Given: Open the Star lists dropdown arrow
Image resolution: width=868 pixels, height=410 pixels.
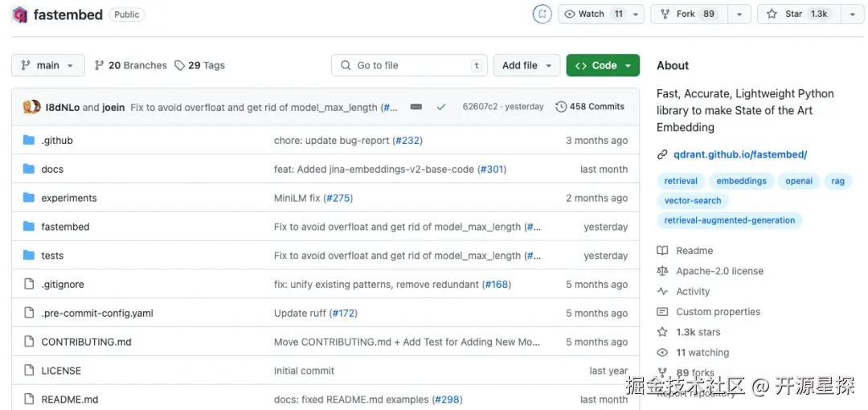Looking at the screenshot, I should [x=853, y=14].
